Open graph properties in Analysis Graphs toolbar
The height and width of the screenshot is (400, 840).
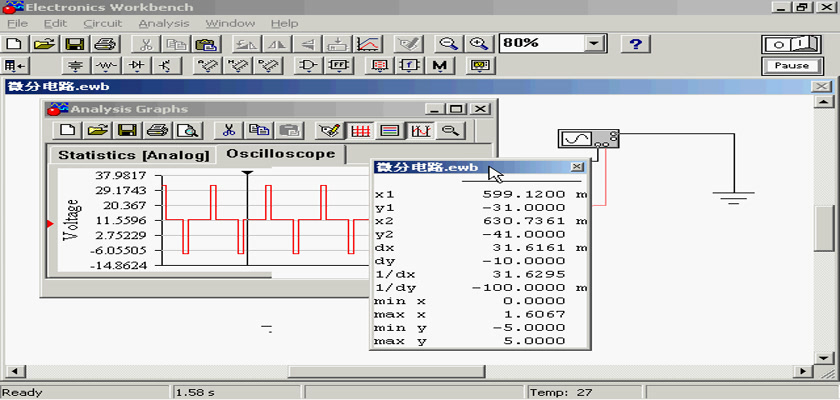329,130
